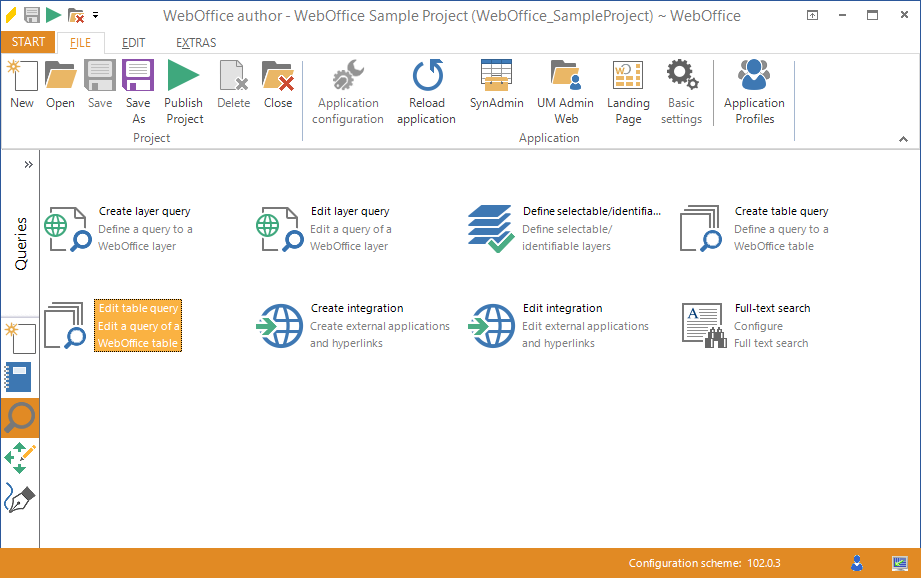Select the blue notebook sidebar icon

(x=20, y=377)
